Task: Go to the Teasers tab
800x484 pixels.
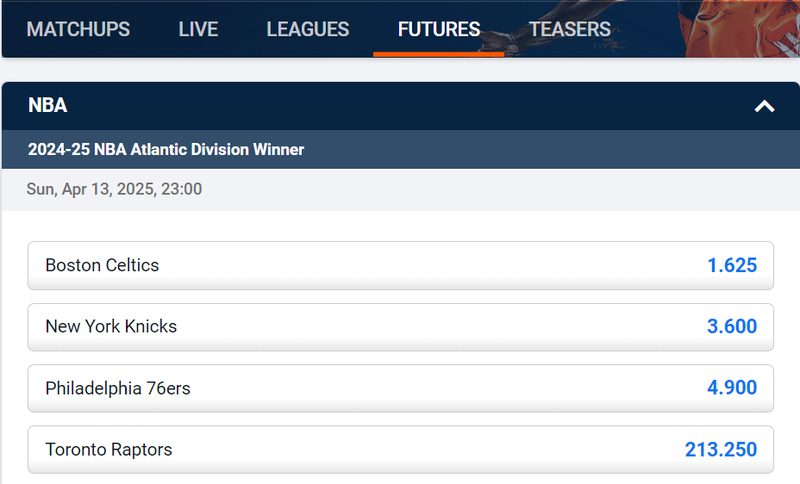Action: pyautogui.click(x=569, y=29)
